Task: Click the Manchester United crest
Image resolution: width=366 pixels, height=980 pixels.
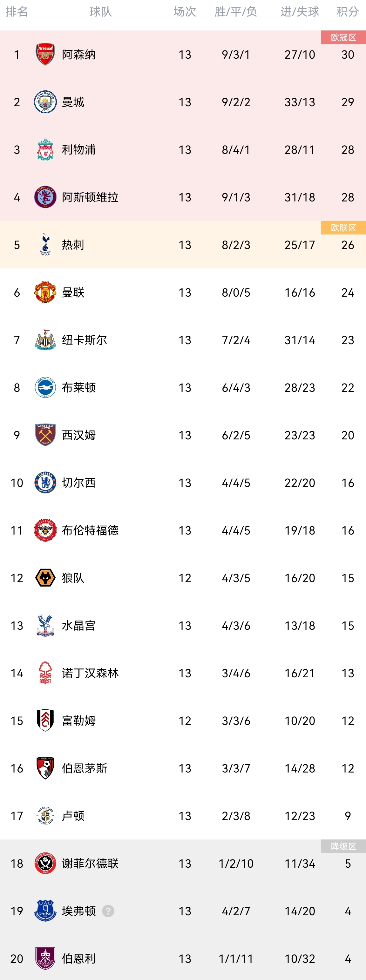Action: click(45, 292)
